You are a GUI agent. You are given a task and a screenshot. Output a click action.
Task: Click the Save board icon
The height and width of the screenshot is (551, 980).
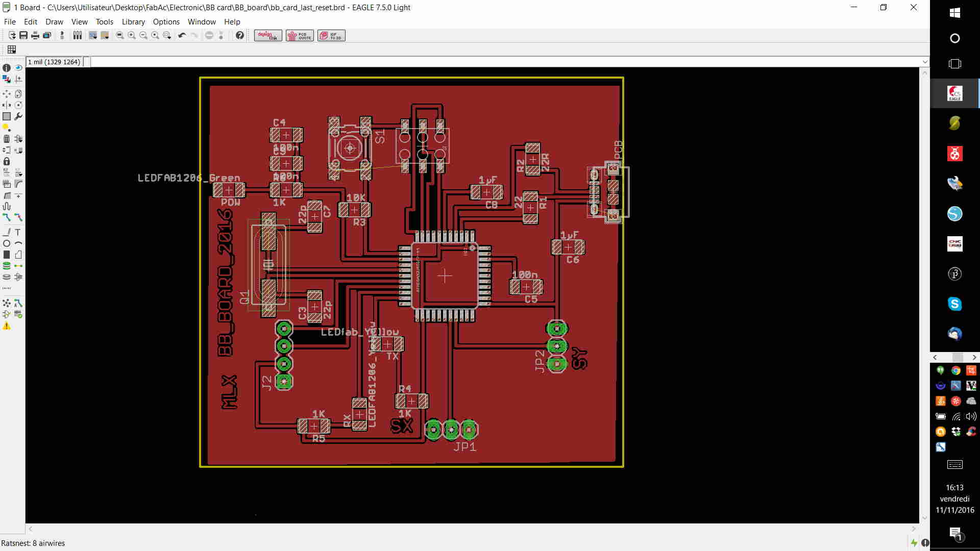(23, 35)
